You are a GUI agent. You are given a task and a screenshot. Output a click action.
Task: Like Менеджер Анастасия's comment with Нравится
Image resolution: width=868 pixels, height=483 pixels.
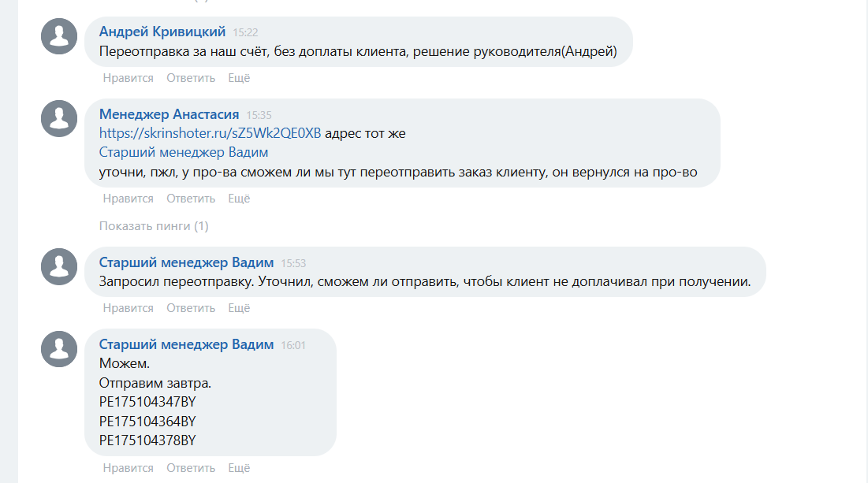128,199
